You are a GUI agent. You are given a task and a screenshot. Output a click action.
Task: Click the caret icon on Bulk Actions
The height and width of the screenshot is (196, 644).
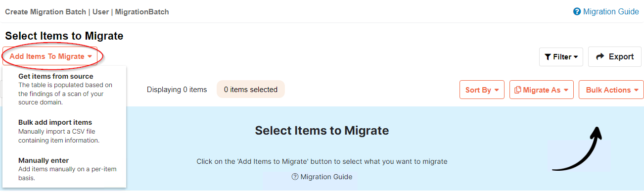tap(636, 90)
